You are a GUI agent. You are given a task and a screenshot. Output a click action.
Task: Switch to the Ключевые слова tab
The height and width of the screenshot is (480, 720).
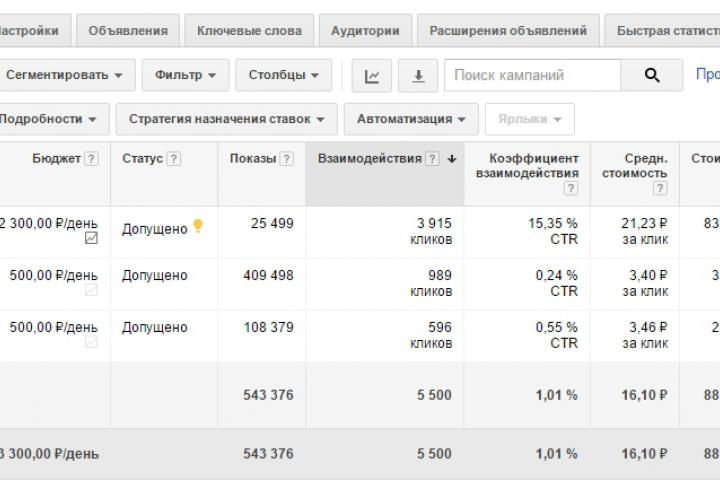point(249,31)
